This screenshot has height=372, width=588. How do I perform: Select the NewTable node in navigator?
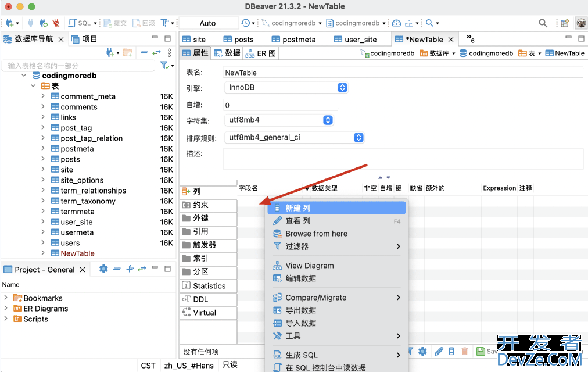[x=77, y=253]
